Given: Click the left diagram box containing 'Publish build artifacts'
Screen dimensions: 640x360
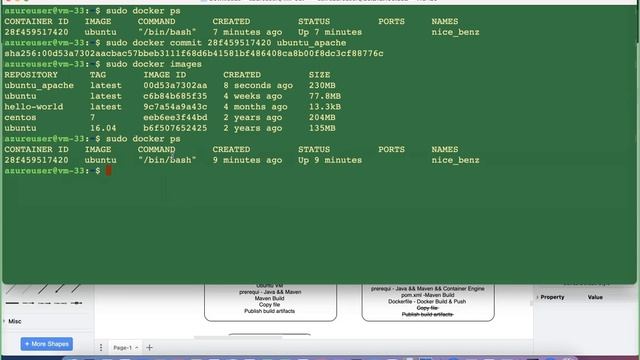Looking at the screenshot, I should click(x=270, y=302).
